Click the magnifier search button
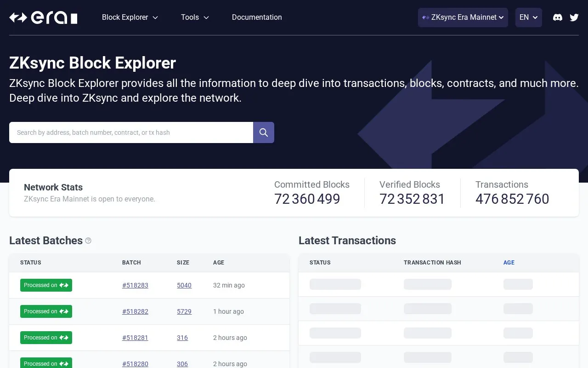 pos(264,132)
